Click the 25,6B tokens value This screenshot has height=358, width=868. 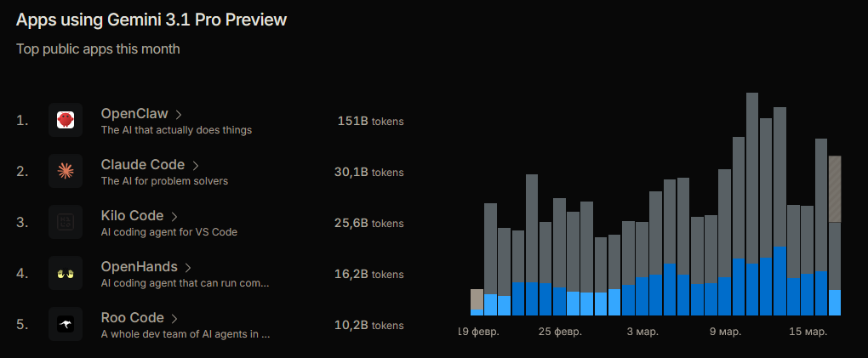(x=368, y=223)
